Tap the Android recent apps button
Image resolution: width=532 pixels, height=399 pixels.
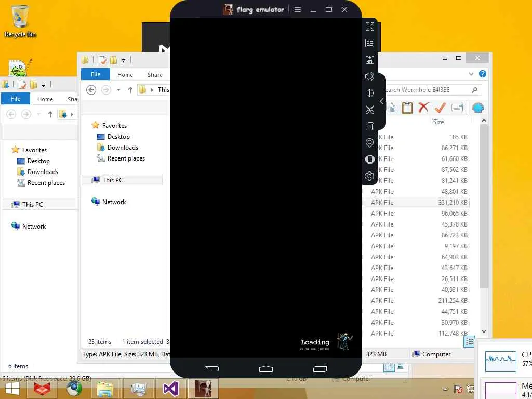click(x=320, y=369)
